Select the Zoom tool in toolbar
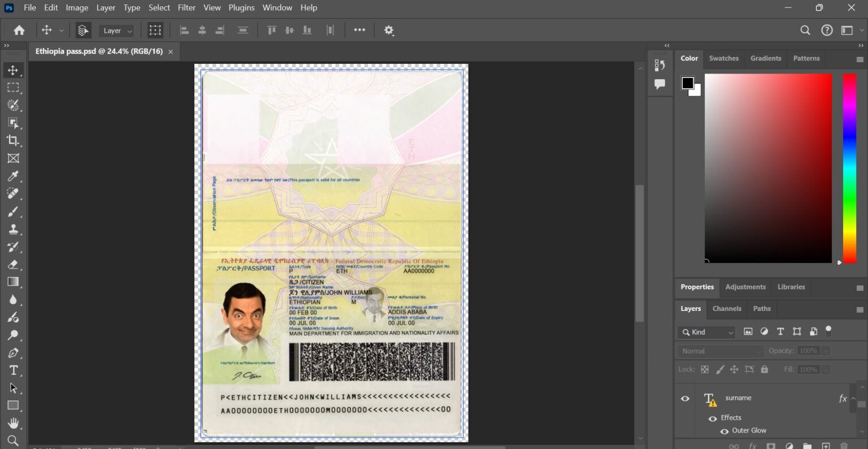Viewport: 868px width, 449px height. tap(13, 441)
